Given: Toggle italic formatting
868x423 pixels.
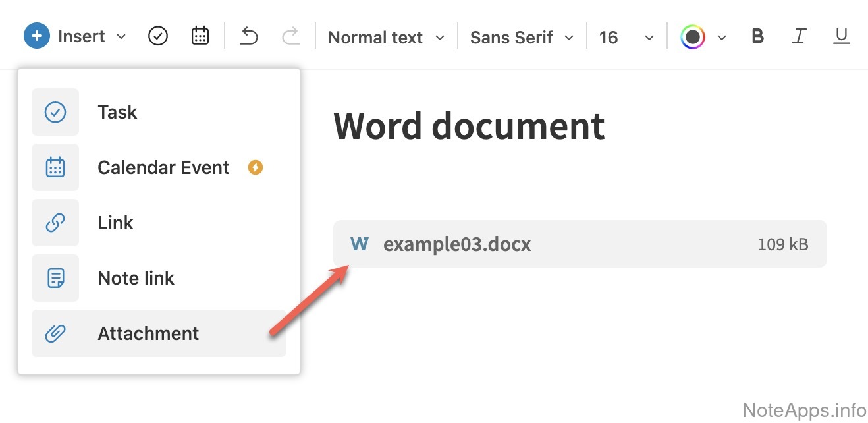Looking at the screenshot, I should [x=799, y=36].
